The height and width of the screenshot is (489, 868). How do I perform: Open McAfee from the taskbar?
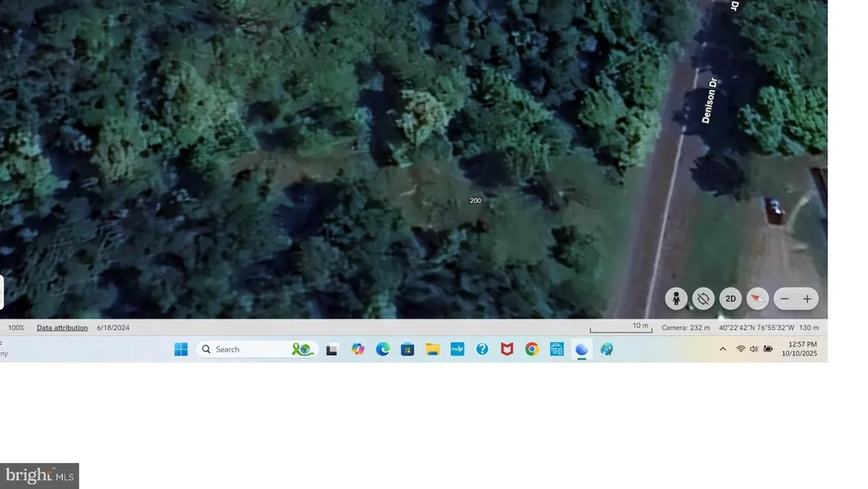coord(506,350)
